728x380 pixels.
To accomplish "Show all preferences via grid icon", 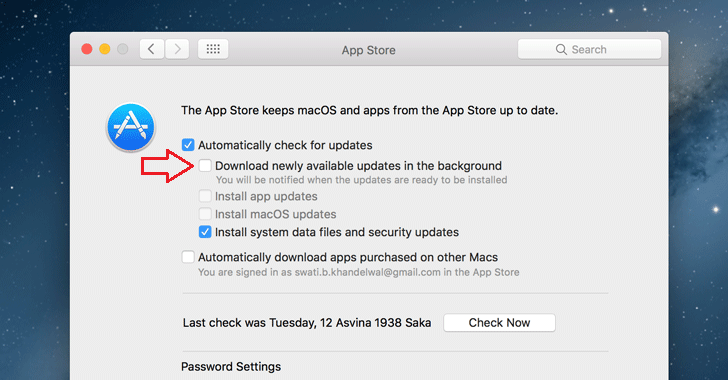I will 213,49.
